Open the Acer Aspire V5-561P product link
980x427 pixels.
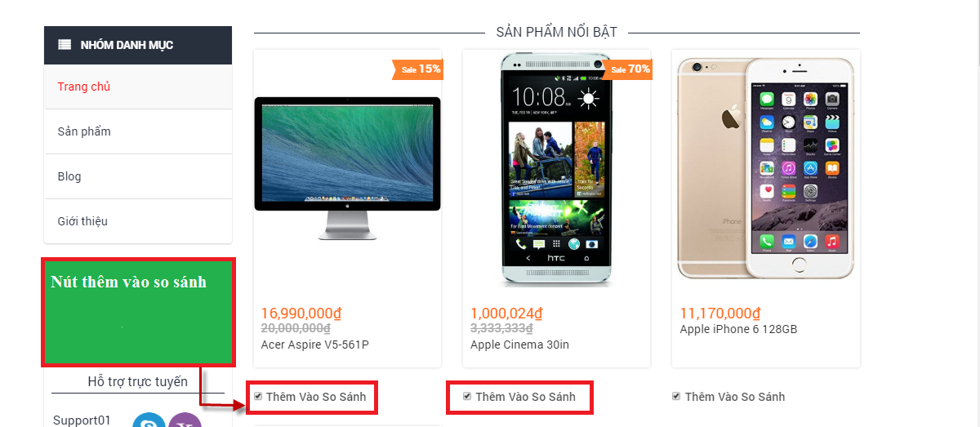tap(314, 345)
